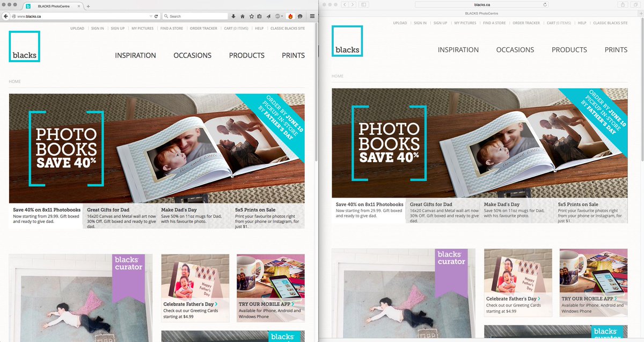Click blacks logo in Safari window
Screen dimensions: 644x342
[347, 41]
